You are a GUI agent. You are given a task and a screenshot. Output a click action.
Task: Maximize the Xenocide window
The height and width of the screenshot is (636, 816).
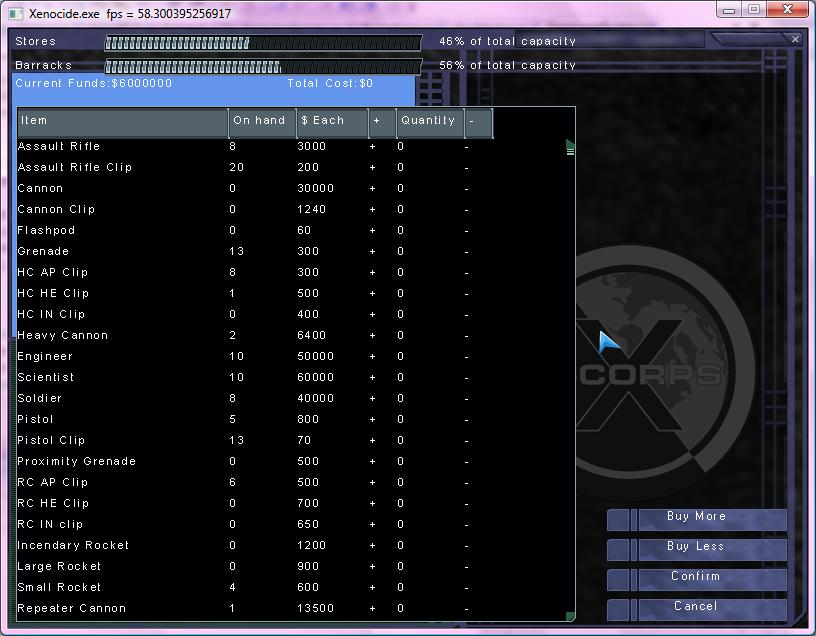point(754,9)
